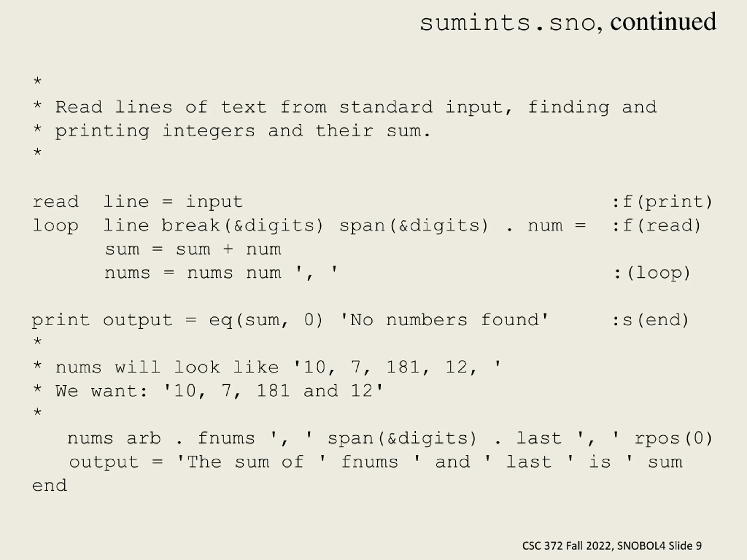Click the 'print' label
This screenshot has height=560, width=747.
[x=61, y=320]
